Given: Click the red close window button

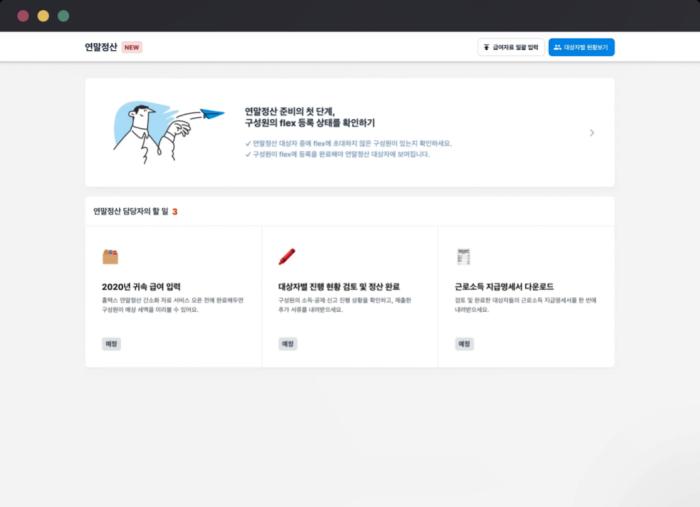Looking at the screenshot, I should 23,16.
